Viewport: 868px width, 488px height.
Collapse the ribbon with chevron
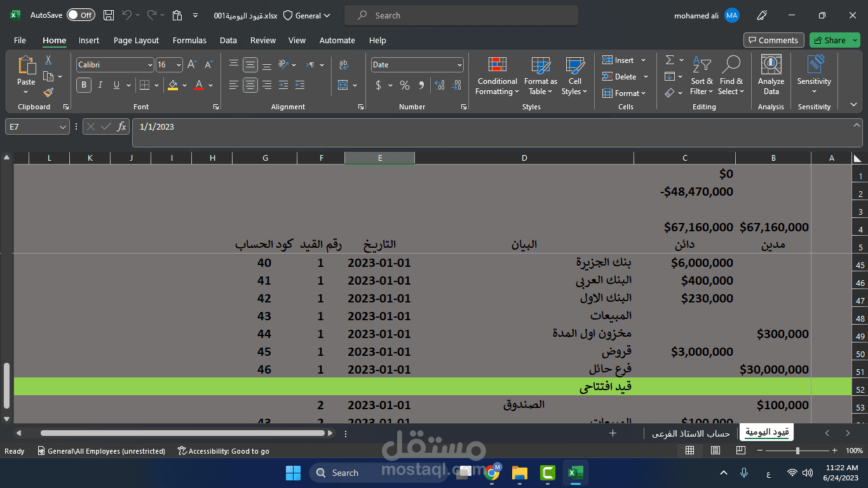853,104
